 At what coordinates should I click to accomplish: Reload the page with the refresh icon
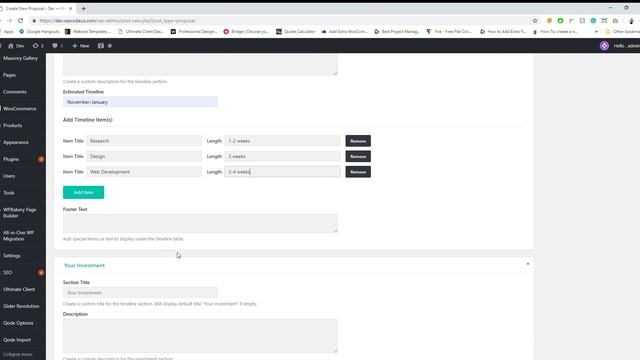(20, 20)
